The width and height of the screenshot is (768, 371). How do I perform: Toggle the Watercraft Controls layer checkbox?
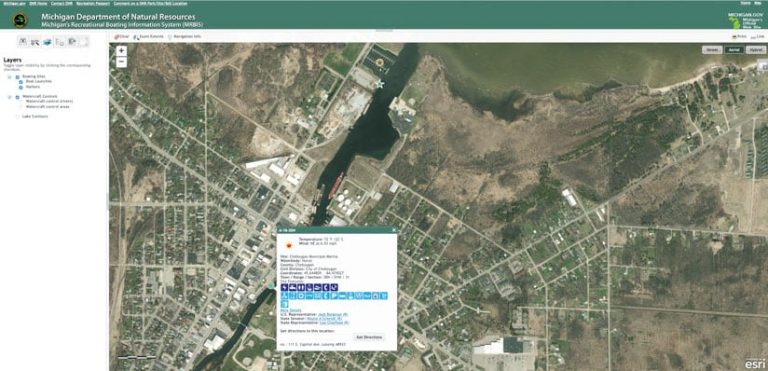(x=18, y=97)
